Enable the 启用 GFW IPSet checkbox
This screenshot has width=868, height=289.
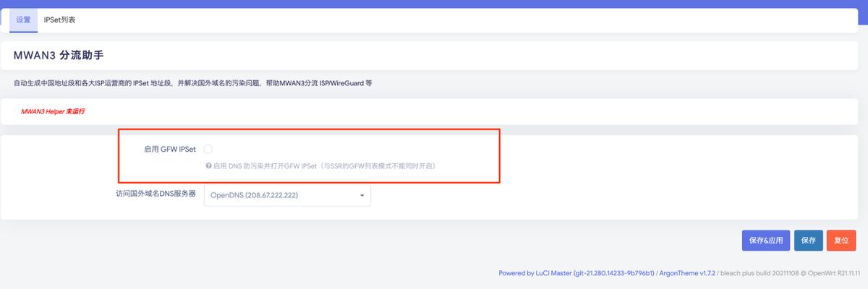208,149
